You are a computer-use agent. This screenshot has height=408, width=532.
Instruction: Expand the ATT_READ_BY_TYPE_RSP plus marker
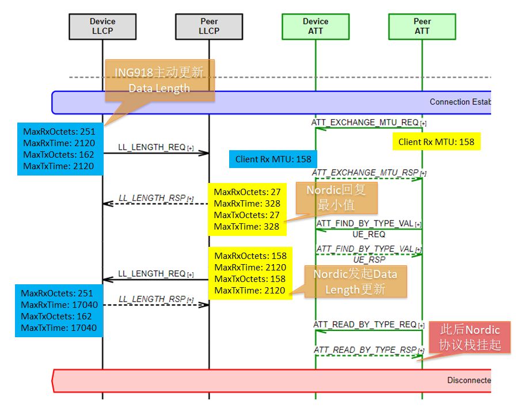[x=421, y=350]
